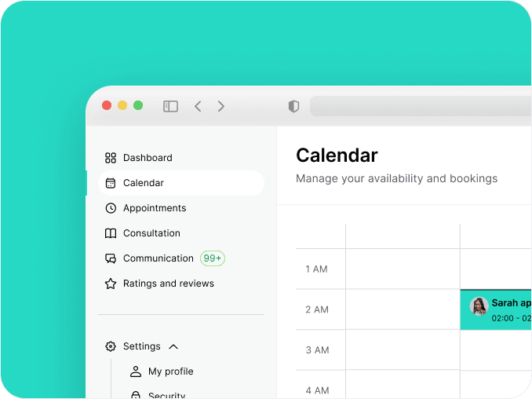Screen dimensions: 532x399
Task: Collapse the Settings section chevron
Action: coord(173,346)
